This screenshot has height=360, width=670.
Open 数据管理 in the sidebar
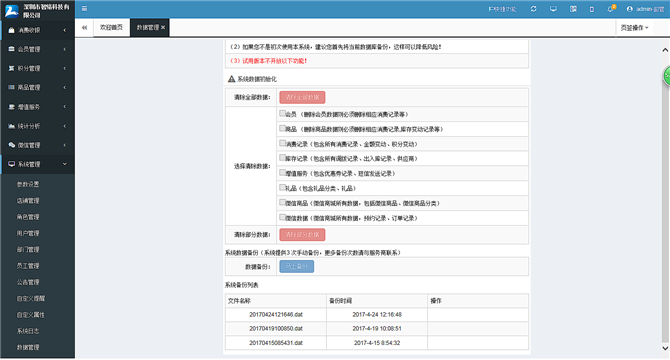click(x=28, y=347)
